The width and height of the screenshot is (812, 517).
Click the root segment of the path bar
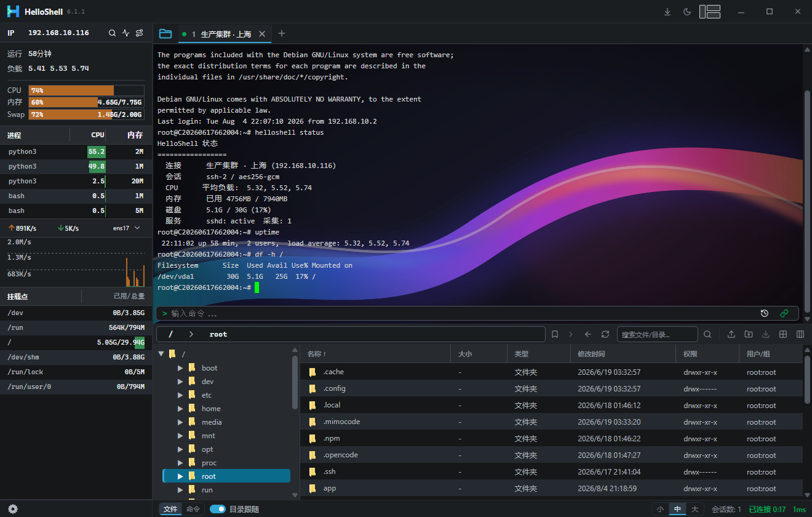218,334
